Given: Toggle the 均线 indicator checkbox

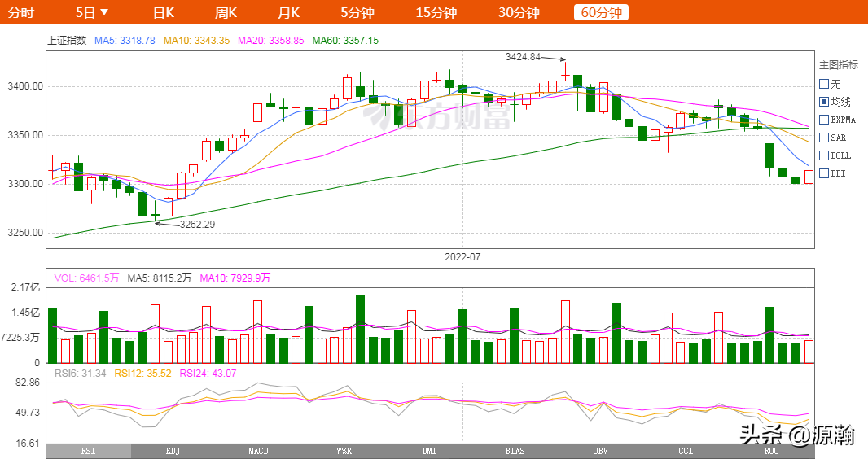Looking at the screenshot, I should click(x=824, y=102).
